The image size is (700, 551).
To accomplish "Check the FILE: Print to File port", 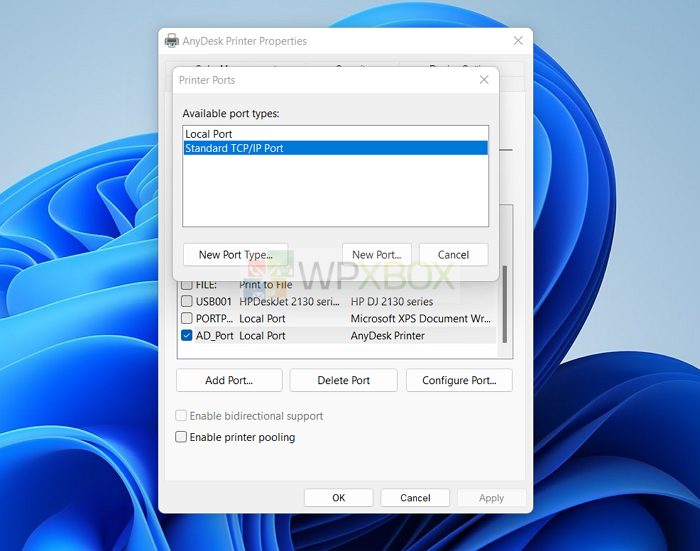I will (187, 284).
